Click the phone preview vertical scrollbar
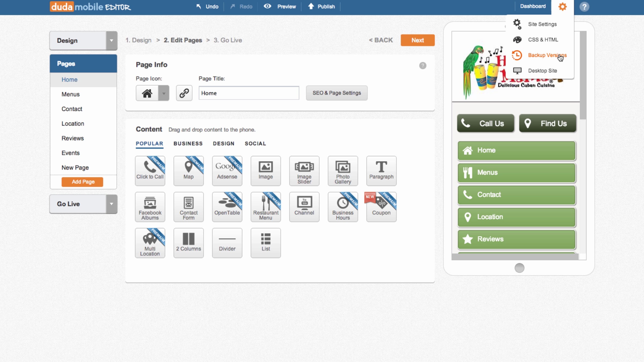The width and height of the screenshot is (644, 362). (583, 75)
